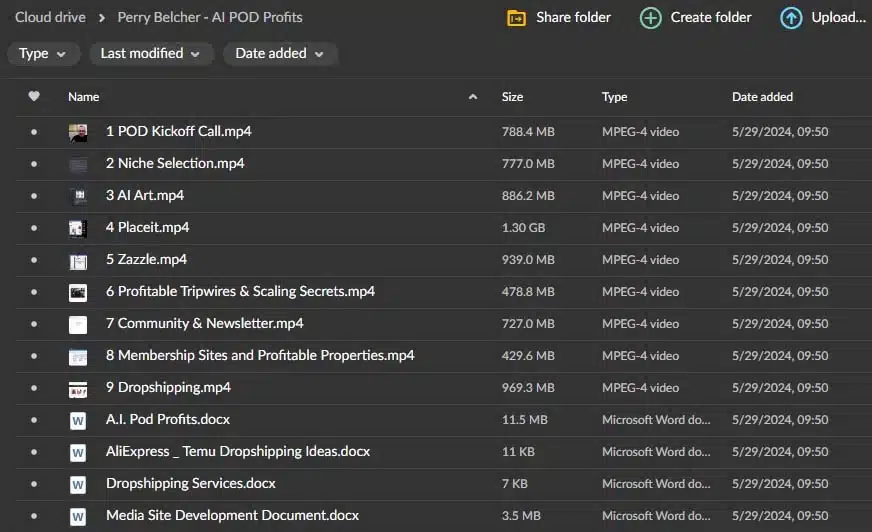The image size is (872, 532).
Task: Click thumbnail of 7 Community & Newsletter.mp4
Action: [78, 324]
